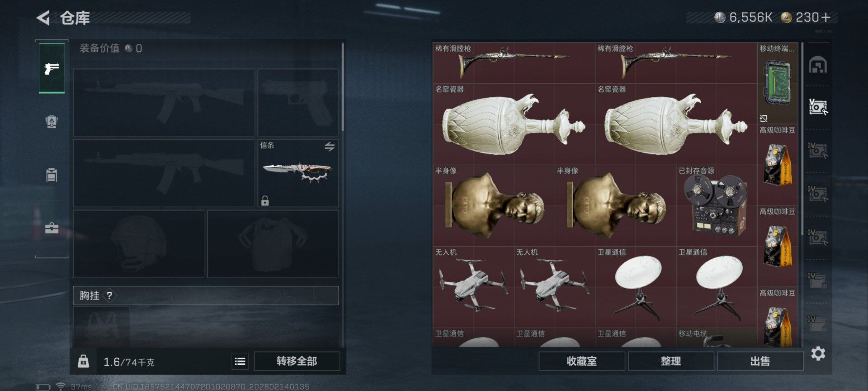Click the 出售 sell button
The image size is (868, 391).
point(760,361)
